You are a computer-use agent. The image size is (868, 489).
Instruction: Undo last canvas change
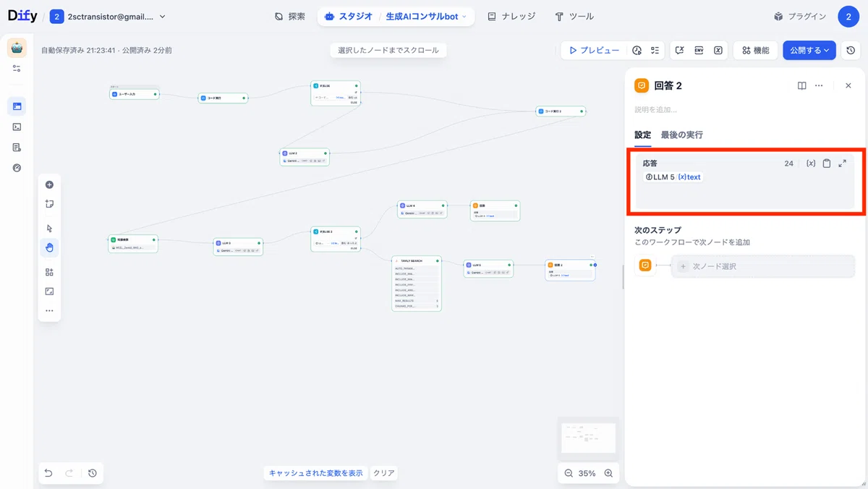48,473
